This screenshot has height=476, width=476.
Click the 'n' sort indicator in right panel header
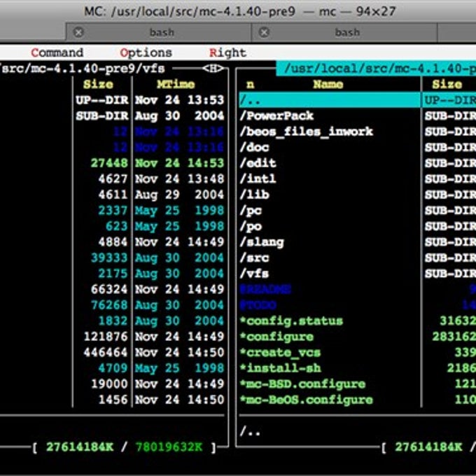point(250,85)
